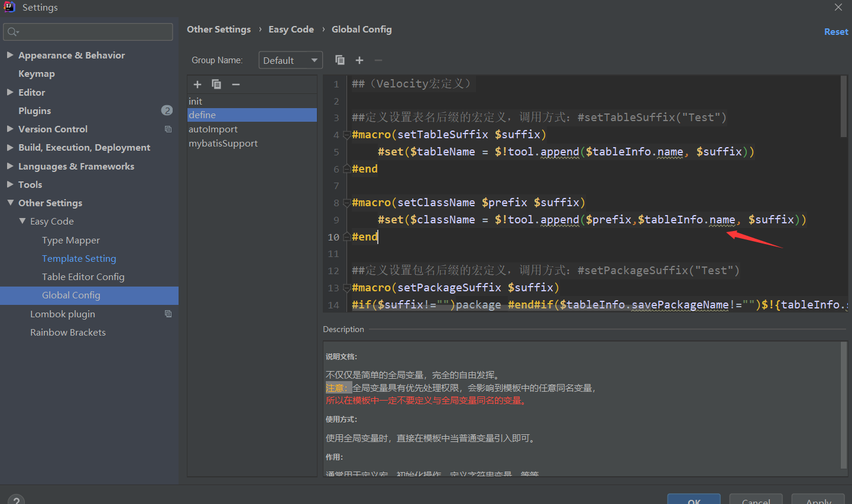Place cursor on line 10 #end
This screenshot has height=504, width=852.
pos(365,237)
